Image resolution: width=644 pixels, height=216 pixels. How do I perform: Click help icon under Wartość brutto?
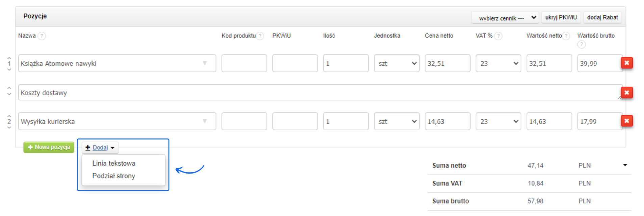pyautogui.click(x=581, y=44)
